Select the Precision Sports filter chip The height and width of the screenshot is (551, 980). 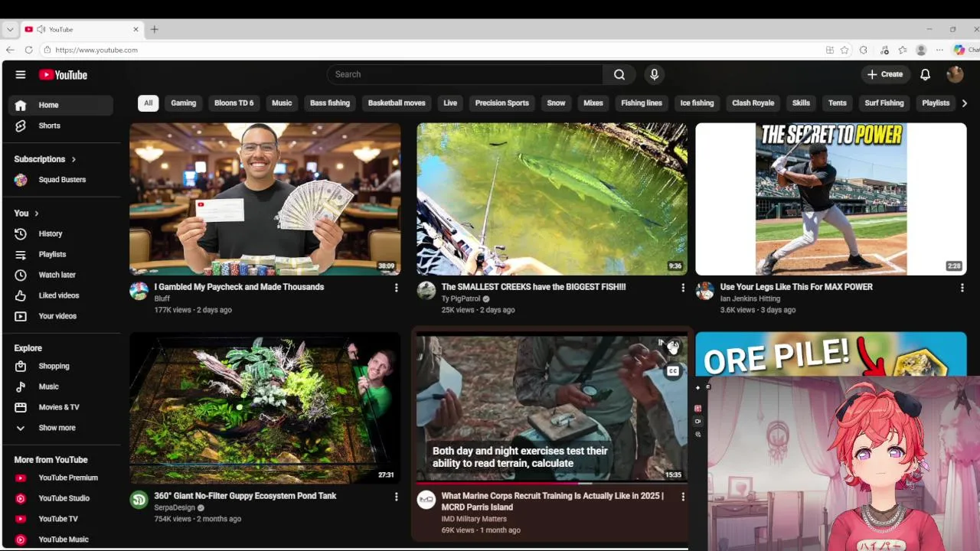[502, 103]
